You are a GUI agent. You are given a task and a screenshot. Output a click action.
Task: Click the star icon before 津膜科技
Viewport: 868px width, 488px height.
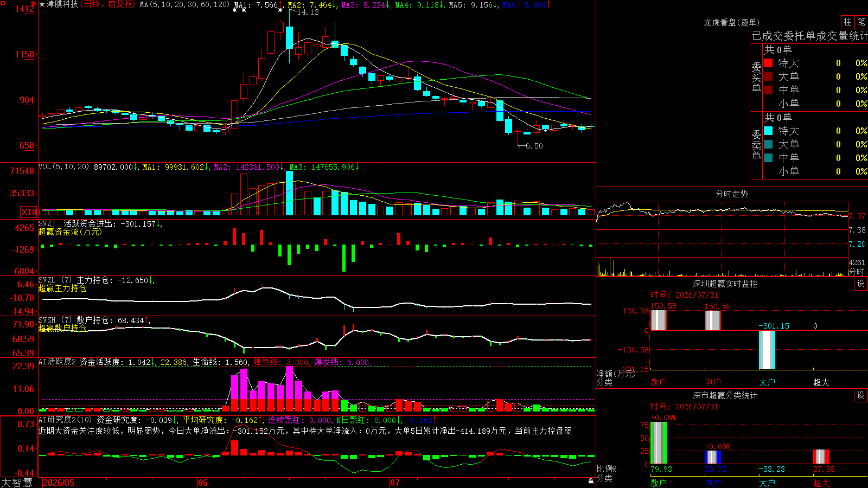tap(42, 4)
